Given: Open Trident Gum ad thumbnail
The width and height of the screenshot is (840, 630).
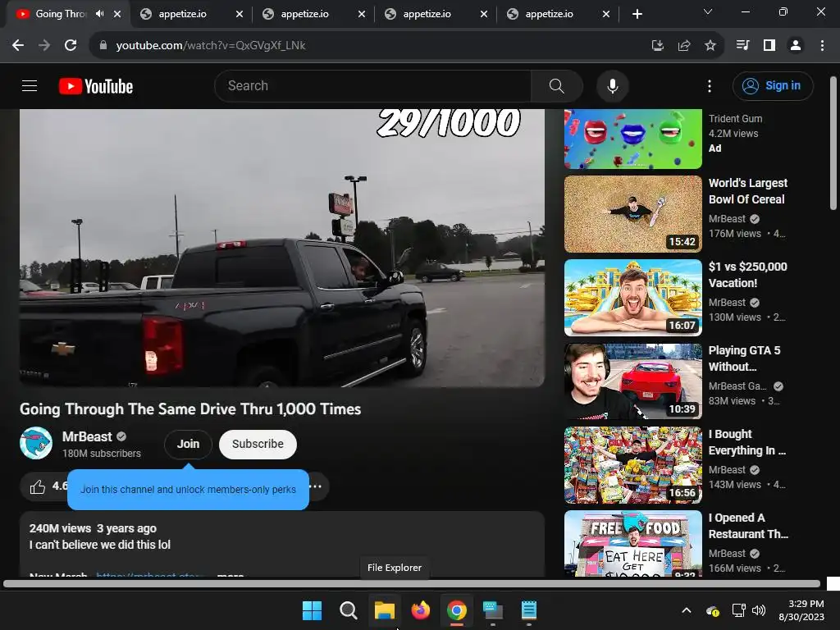Looking at the screenshot, I should (632, 139).
